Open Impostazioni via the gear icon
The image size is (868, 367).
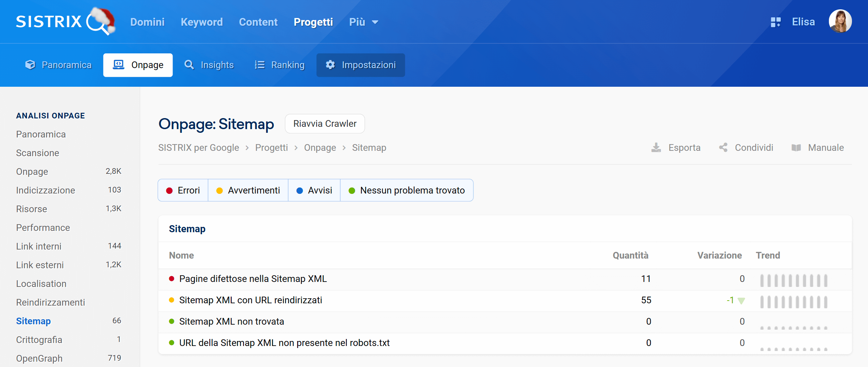tap(330, 65)
